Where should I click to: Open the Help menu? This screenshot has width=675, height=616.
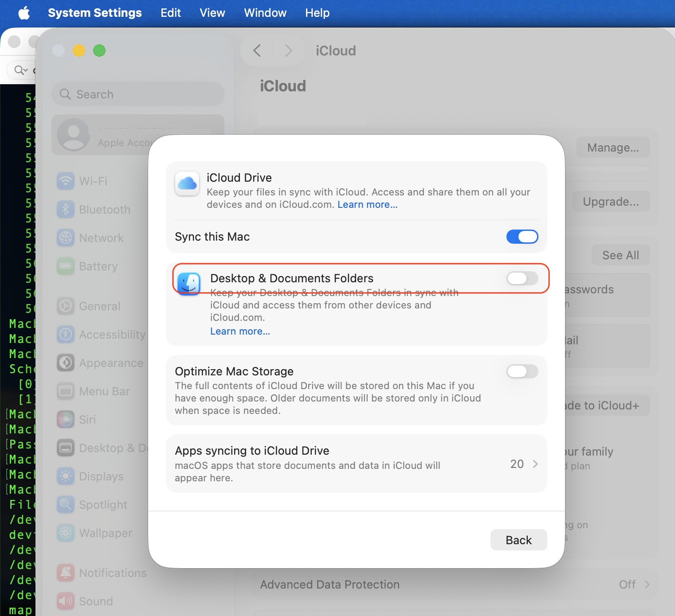coord(318,13)
